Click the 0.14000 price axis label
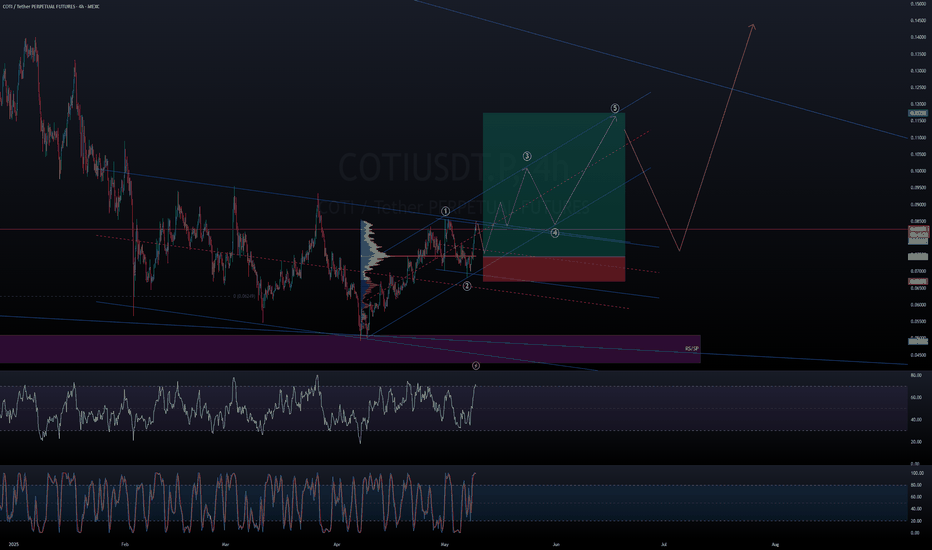Screen dimensions: 932x550 point(918,37)
